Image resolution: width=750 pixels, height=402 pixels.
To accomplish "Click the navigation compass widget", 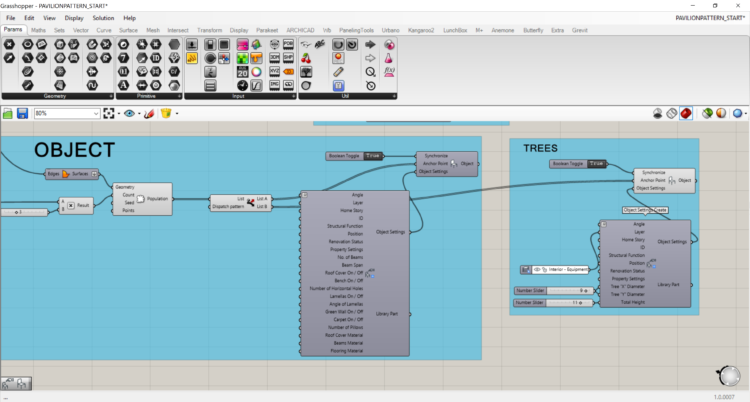I will [x=729, y=378].
